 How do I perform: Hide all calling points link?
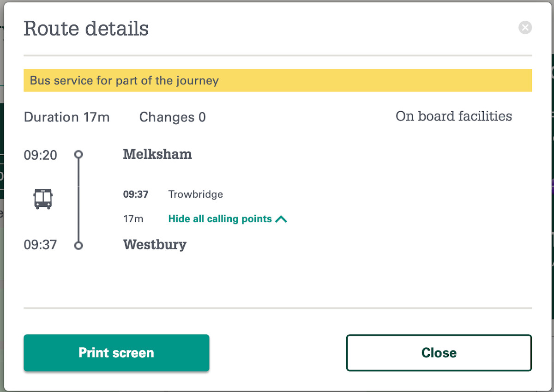point(220,219)
